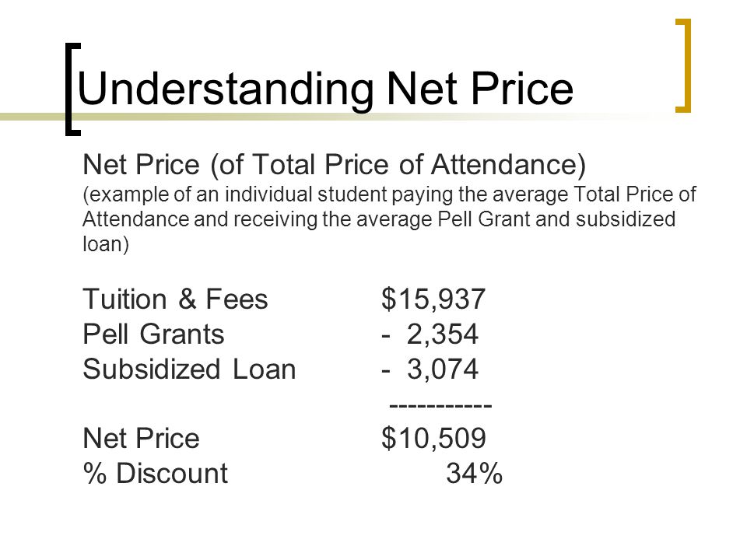Screen dimensions: 747x560
Task: Select the Pell Grants label
Action: (153, 334)
